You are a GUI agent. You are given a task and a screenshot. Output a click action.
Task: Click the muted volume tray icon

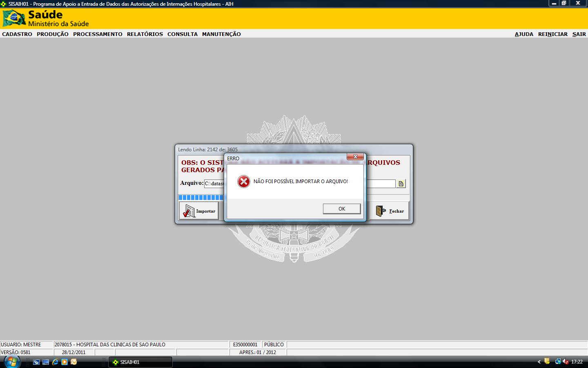[566, 361]
